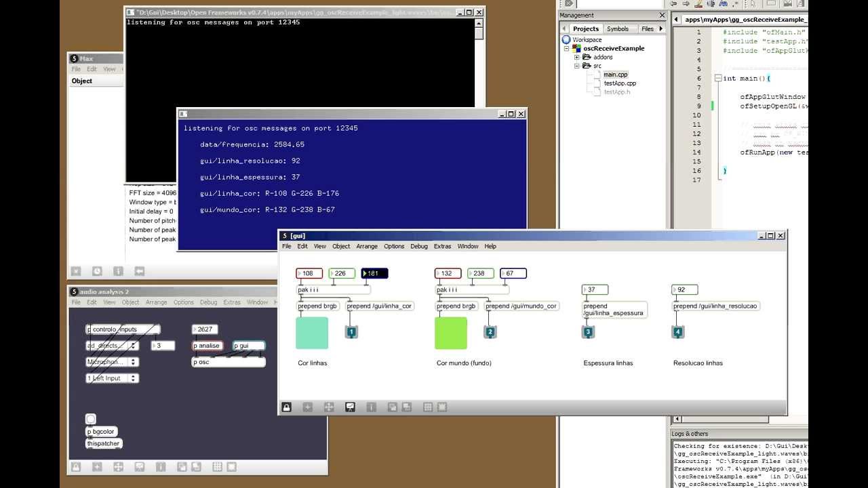Click the patcher windows icon in gui toolbar
Screen dimensions: 868x488
[329, 407]
